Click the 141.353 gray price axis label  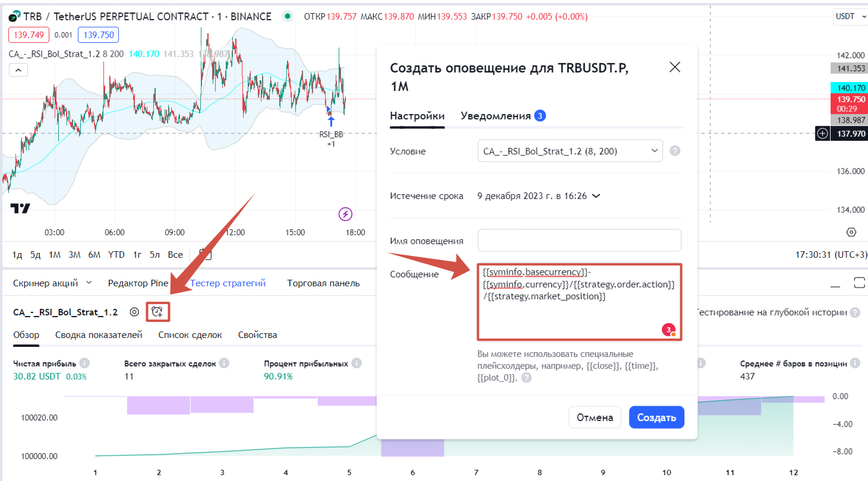849,68
